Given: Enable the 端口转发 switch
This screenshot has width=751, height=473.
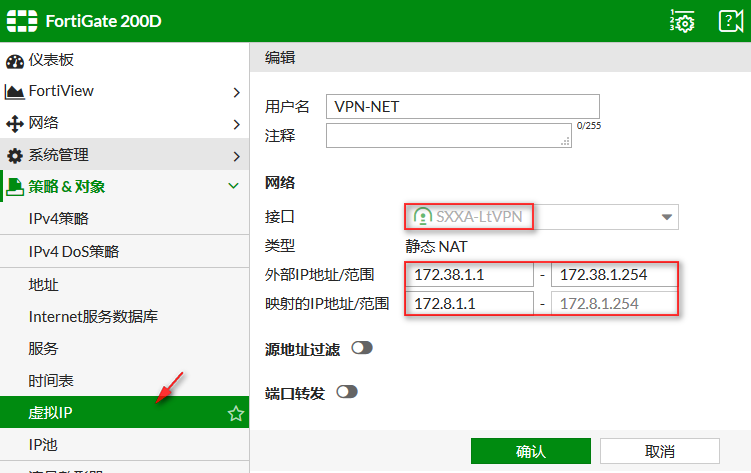Looking at the screenshot, I should click(x=347, y=392).
